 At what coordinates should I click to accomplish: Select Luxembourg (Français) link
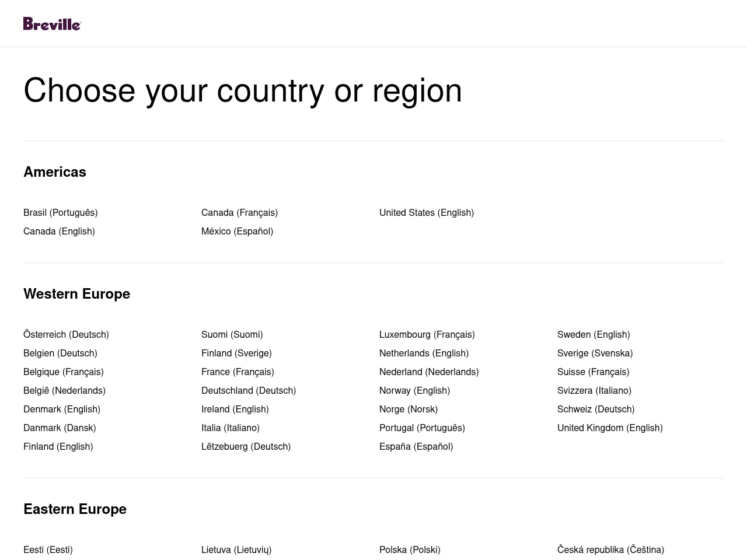(x=427, y=335)
